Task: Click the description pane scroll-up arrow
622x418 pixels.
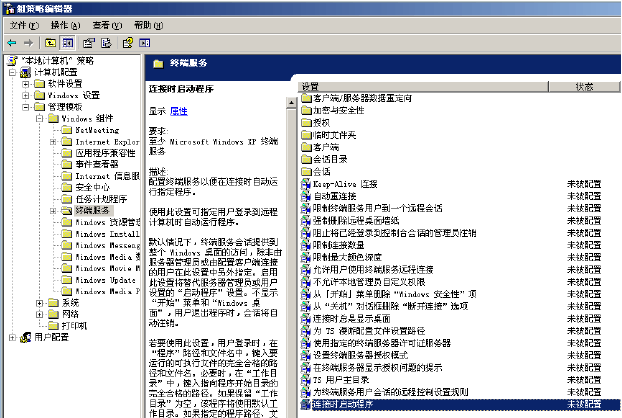Action: (291, 103)
